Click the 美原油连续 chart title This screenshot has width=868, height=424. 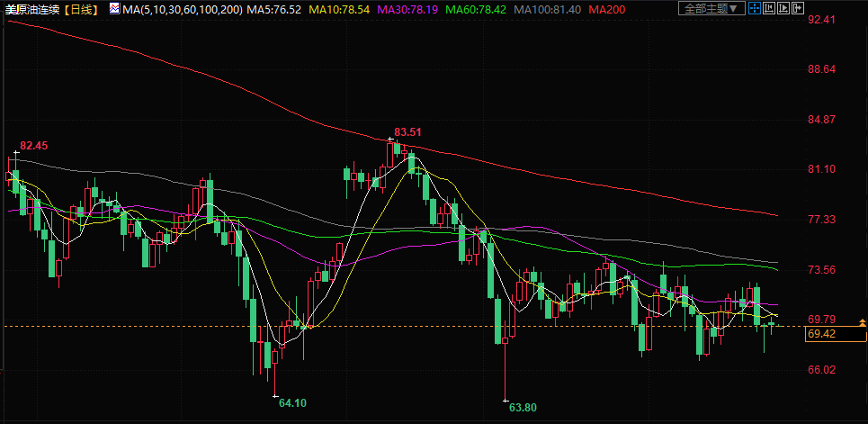pos(32,9)
